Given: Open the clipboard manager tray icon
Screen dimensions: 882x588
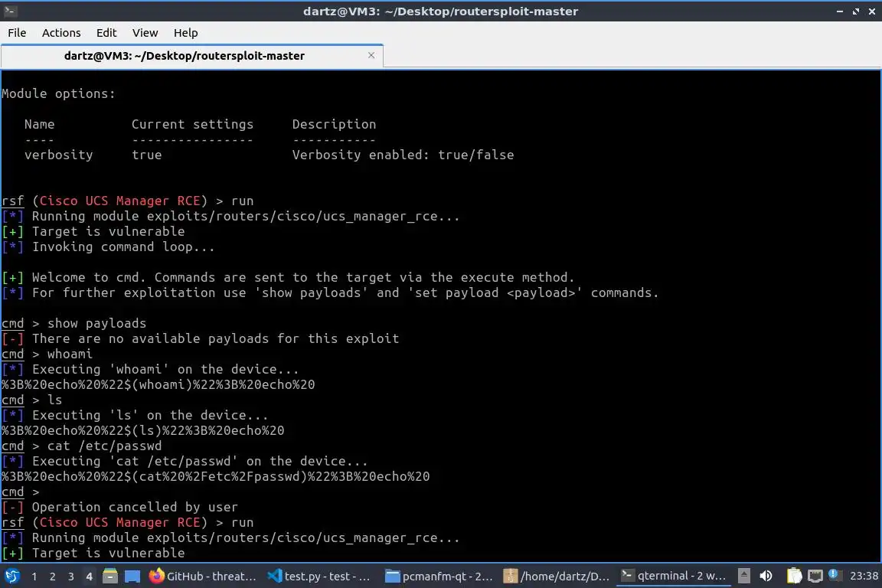Looking at the screenshot, I should tap(794, 576).
